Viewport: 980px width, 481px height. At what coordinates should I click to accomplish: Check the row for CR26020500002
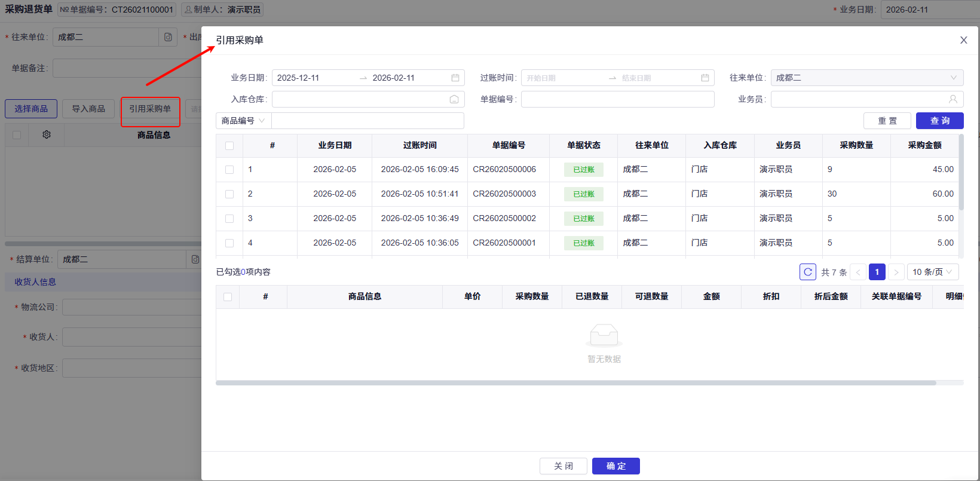point(229,219)
